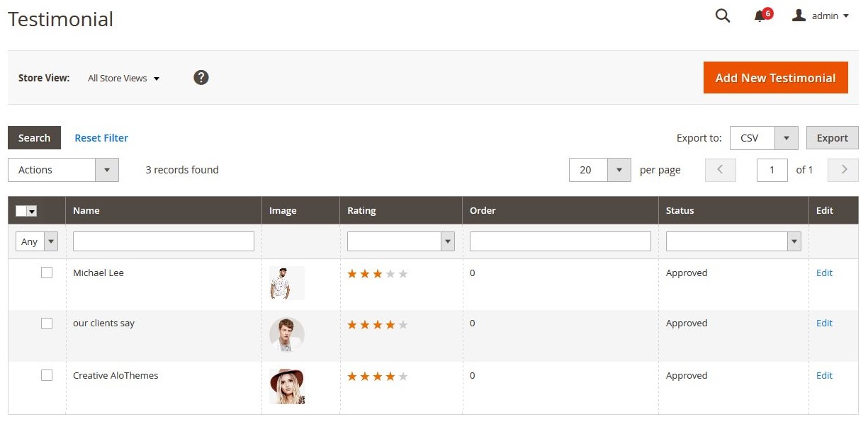Sort by the Order column header
The image size is (868, 424).
tap(483, 210)
